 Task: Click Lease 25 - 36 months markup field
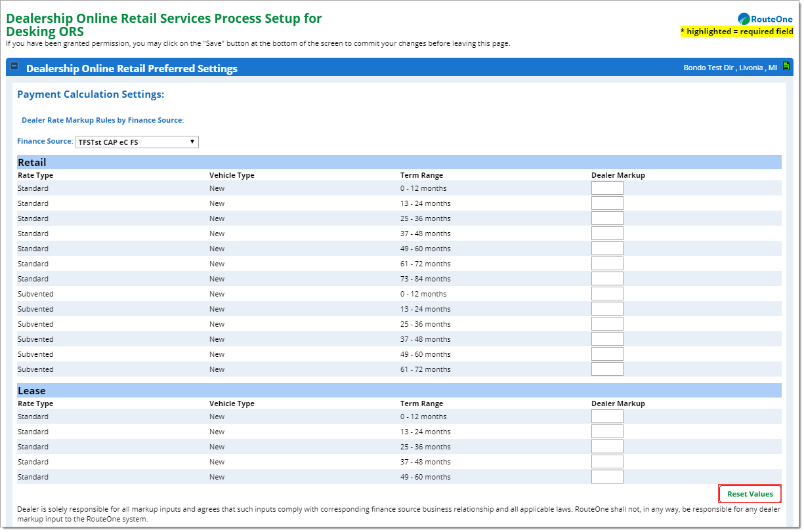pyautogui.click(x=607, y=447)
